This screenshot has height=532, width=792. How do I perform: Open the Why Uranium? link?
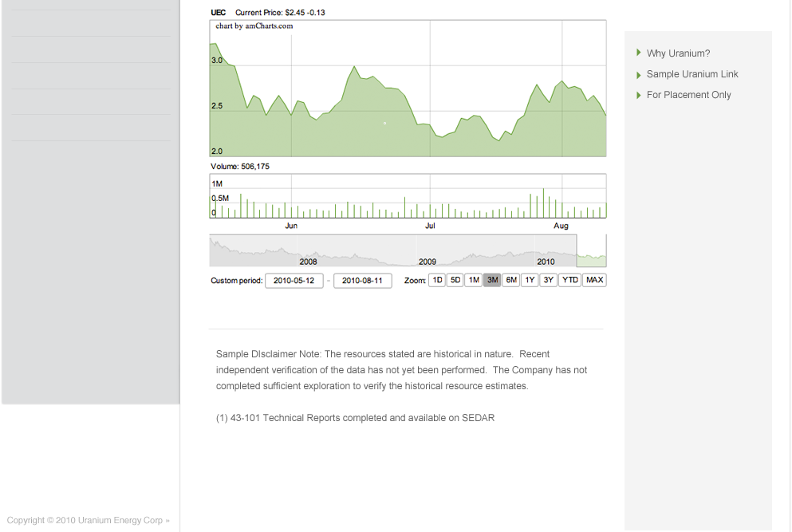[x=678, y=53]
